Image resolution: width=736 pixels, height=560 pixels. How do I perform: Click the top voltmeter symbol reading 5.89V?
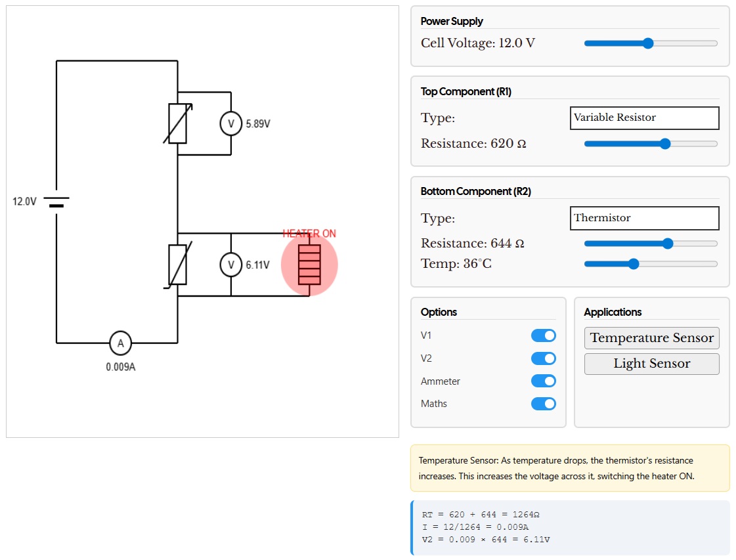[x=231, y=124]
